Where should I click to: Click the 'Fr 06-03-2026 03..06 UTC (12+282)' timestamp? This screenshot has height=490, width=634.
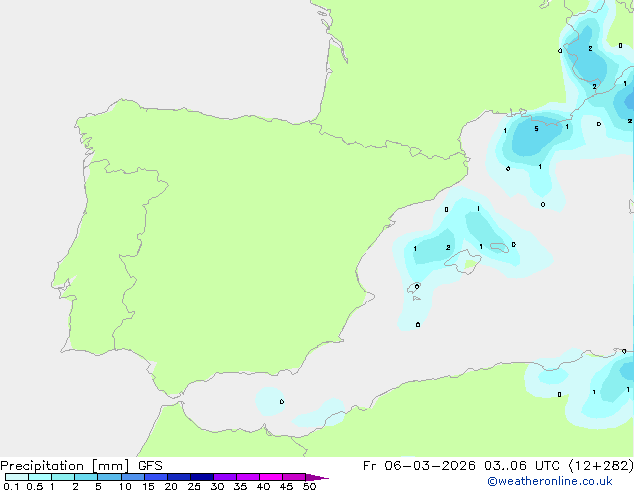(x=498, y=466)
